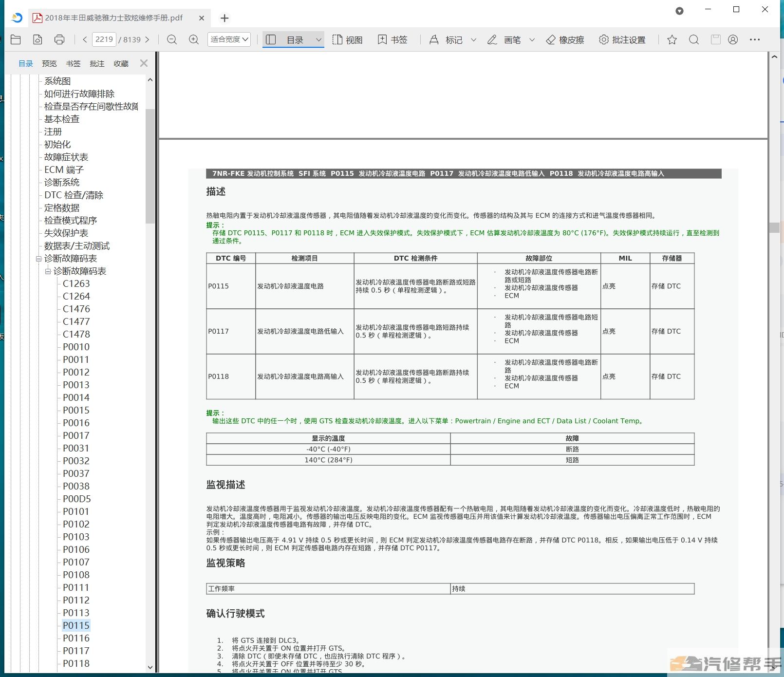Click outline scrollbar down arrow

(150, 667)
